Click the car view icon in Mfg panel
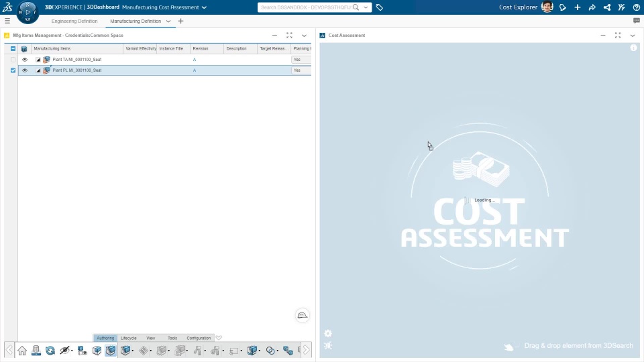644x362 pixels. (x=303, y=315)
